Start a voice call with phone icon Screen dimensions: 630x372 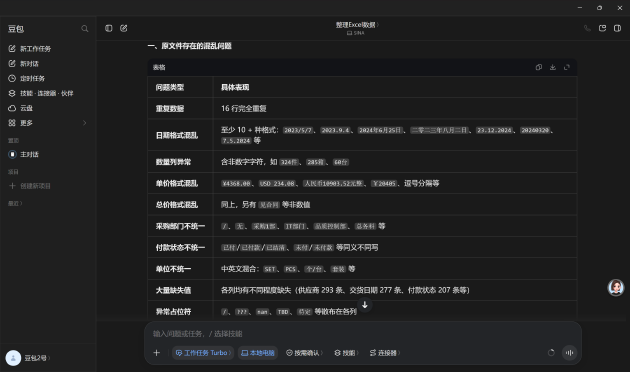587,28
